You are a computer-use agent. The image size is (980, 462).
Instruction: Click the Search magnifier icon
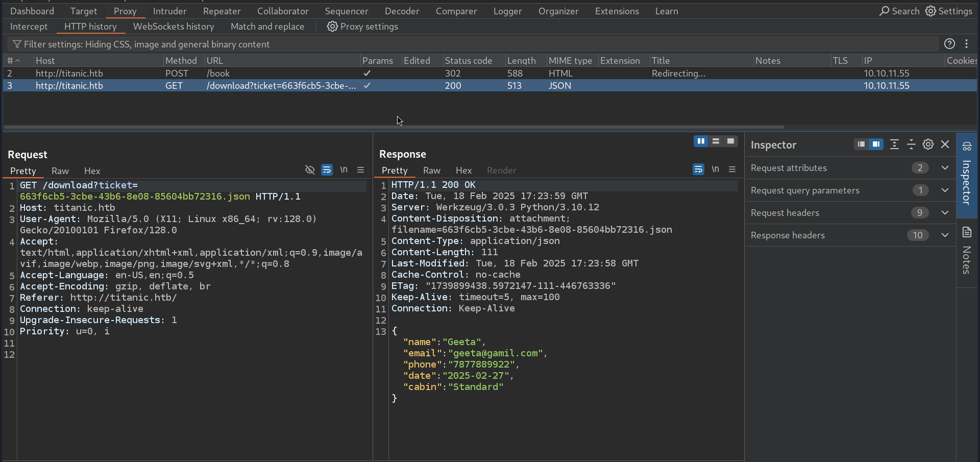click(x=884, y=11)
